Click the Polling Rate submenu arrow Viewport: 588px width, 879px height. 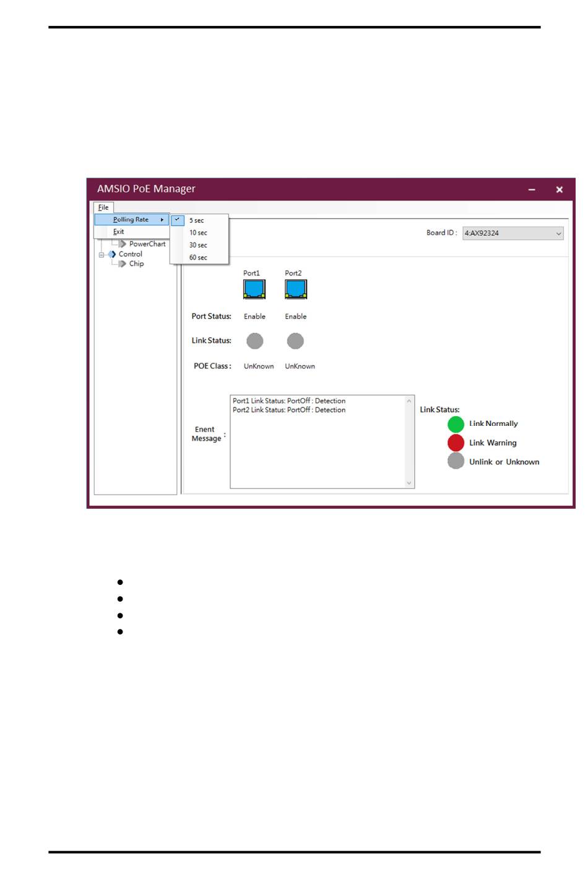(x=162, y=220)
